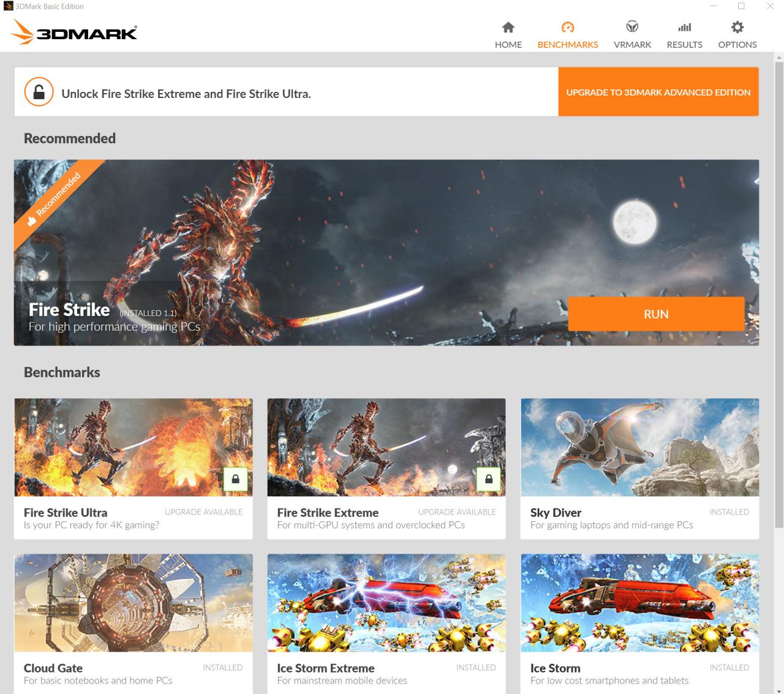The image size is (784, 694).
Task: Click the Fire Strike banner title
Action: [x=69, y=310]
